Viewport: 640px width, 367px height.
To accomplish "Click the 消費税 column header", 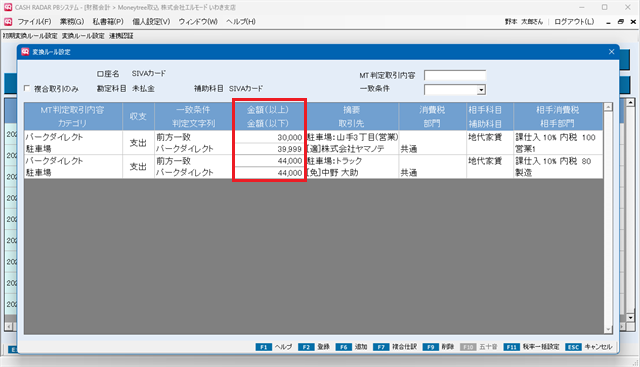I will [x=432, y=110].
